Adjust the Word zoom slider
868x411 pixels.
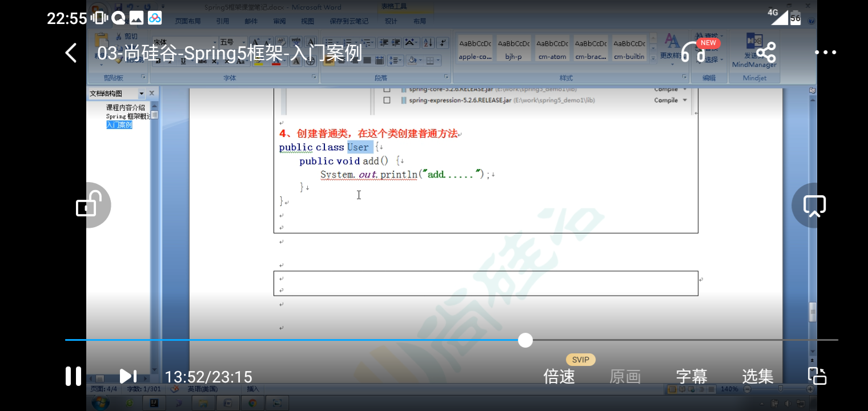[x=780, y=389]
